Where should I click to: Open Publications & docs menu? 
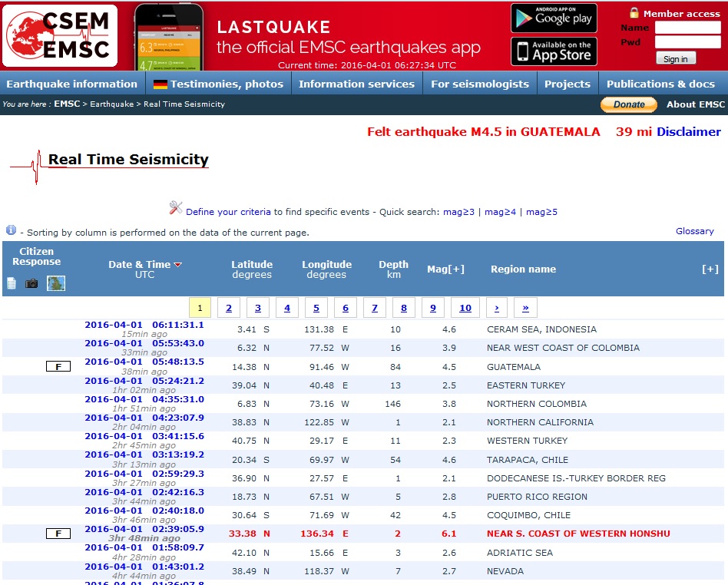pyautogui.click(x=660, y=84)
